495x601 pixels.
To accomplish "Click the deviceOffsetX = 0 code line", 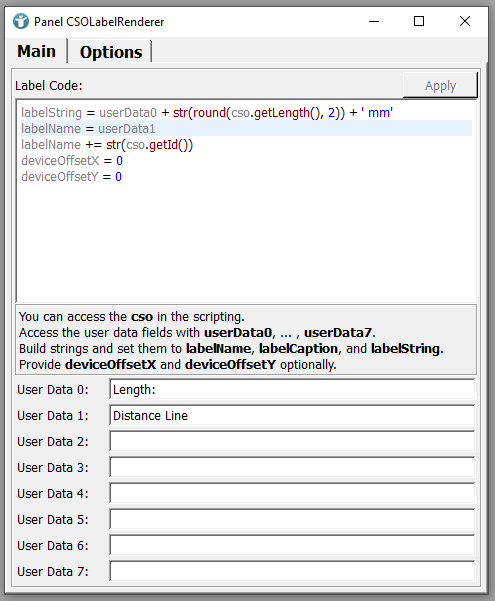I will (72, 161).
